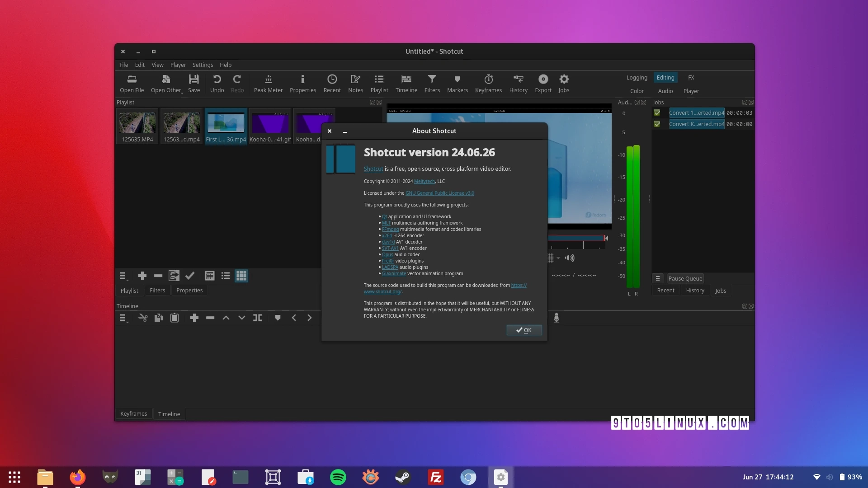The image size is (868, 488).
Task: Click the Logging tab in top panel
Action: (637, 78)
